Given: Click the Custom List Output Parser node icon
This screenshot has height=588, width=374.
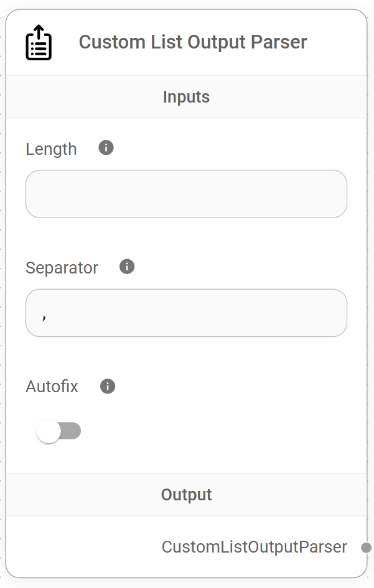Looking at the screenshot, I should (x=37, y=42).
